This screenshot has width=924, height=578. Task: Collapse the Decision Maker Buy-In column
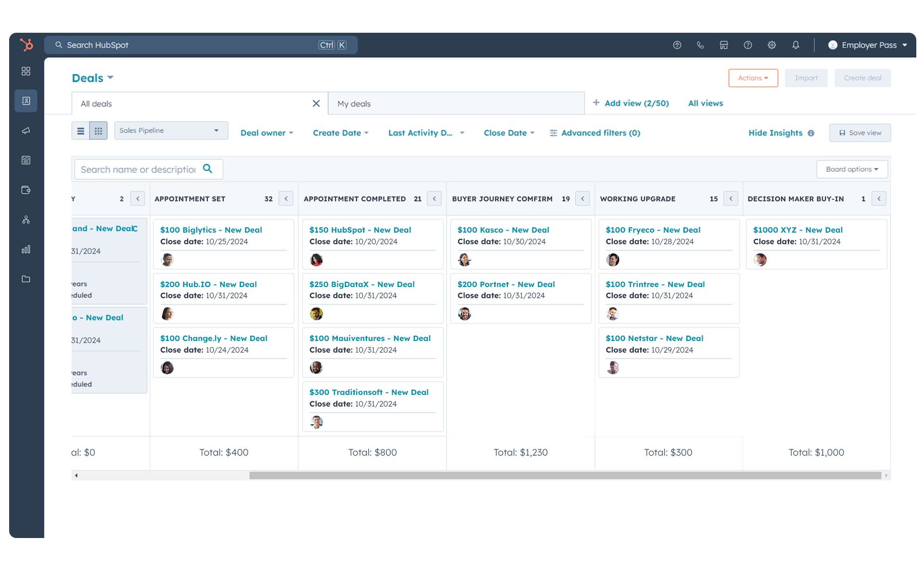click(879, 198)
